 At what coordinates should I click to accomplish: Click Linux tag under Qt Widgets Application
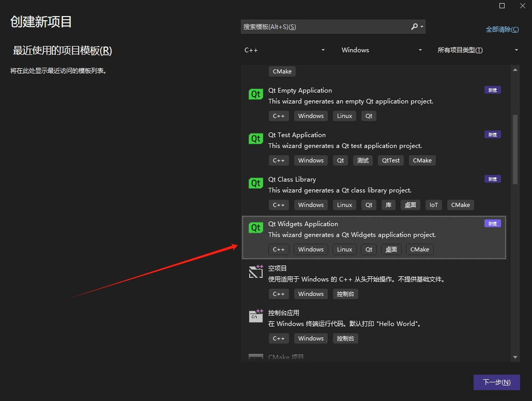344,249
